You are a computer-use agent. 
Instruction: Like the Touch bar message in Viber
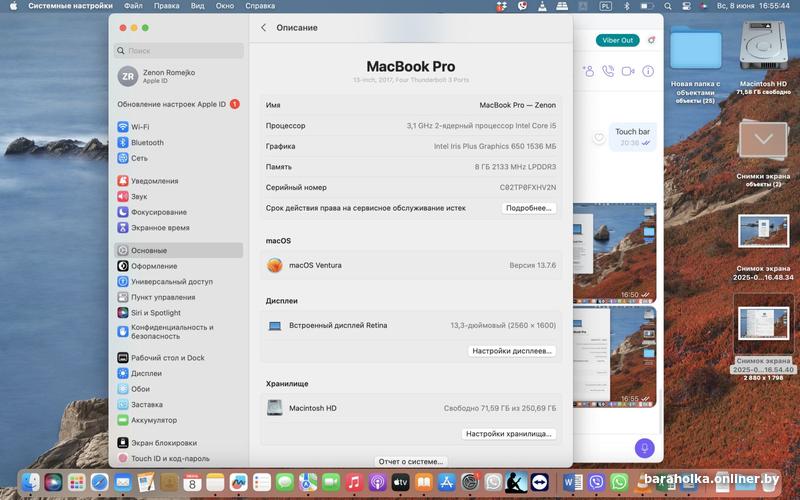tap(599, 137)
